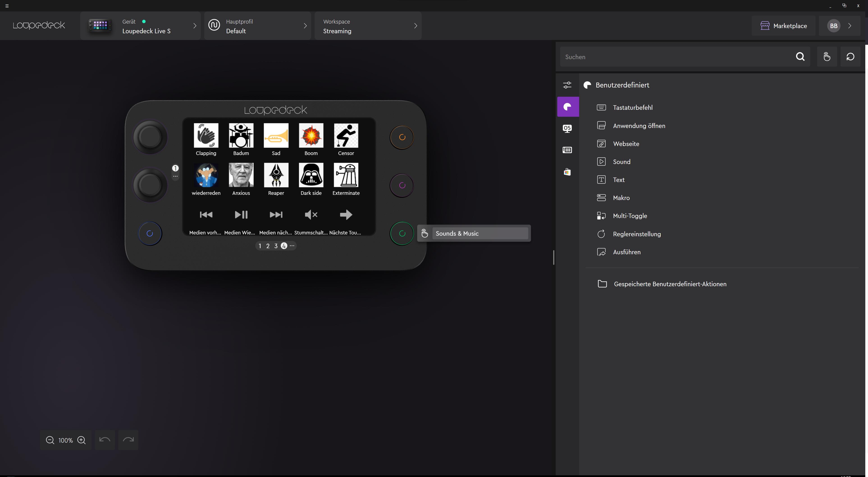Switch to touch page 2
Screen dimensions: 868x477
click(x=268, y=246)
